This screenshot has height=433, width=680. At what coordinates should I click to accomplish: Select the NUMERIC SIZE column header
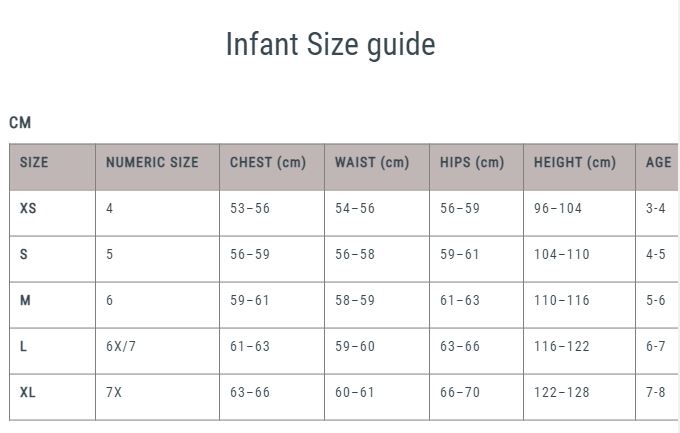coord(152,162)
